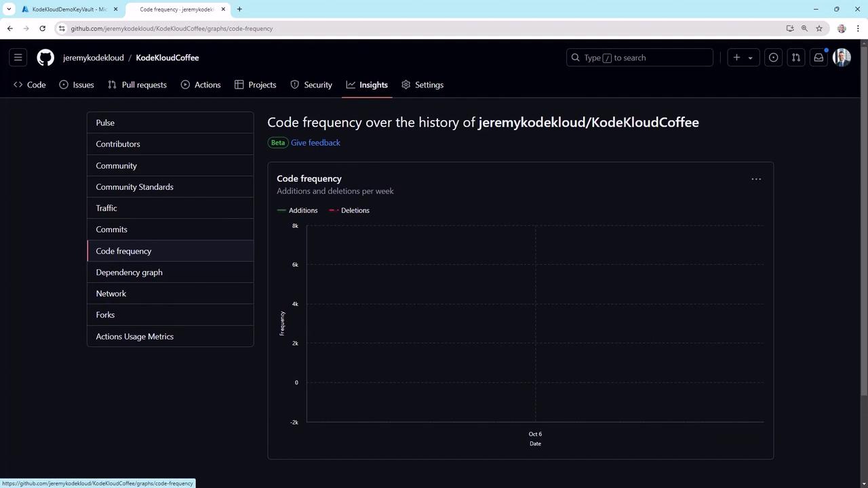The width and height of the screenshot is (868, 488).
Task: Select the Insights repository tab
Action: coord(367,85)
